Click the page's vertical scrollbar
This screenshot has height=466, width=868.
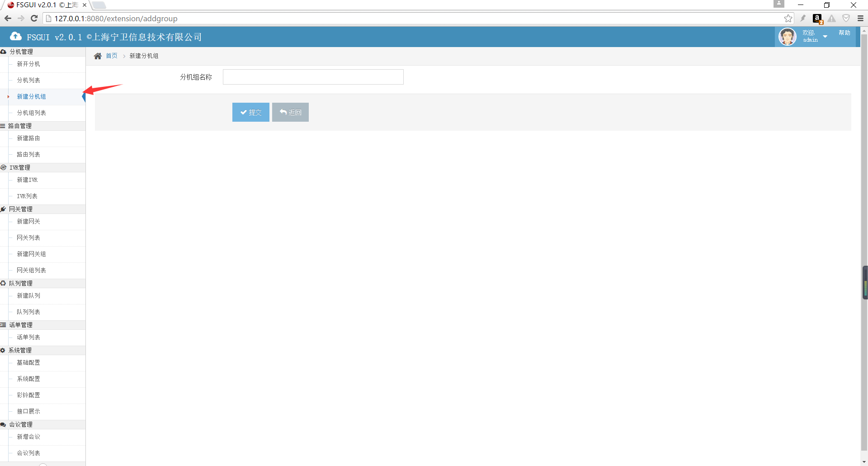click(x=864, y=181)
